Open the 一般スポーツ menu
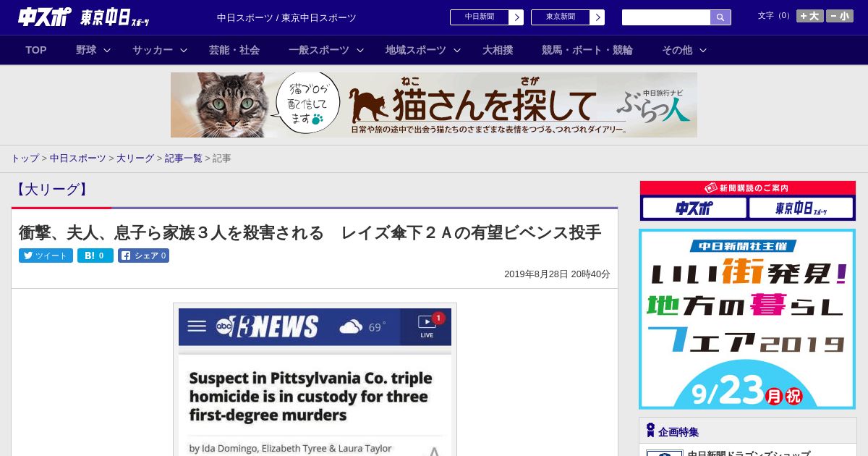Image resolution: width=868 pixels, height=456 pixels. (x=318, y=50)
